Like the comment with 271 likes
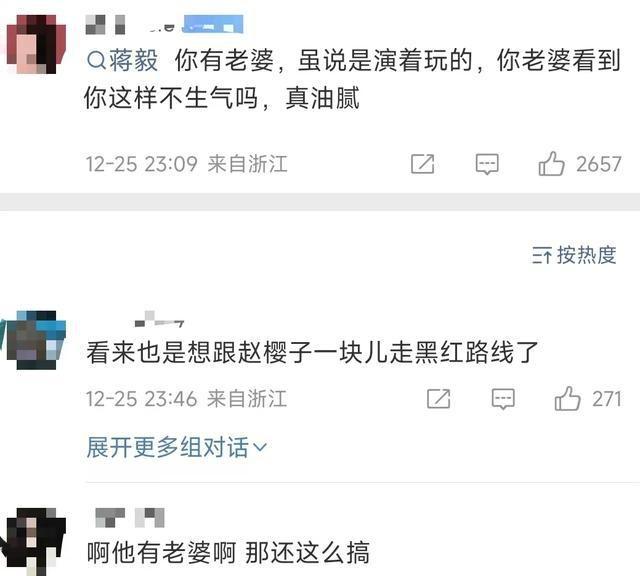The height and width of the screenshot is (576, 640). (567, 399)
